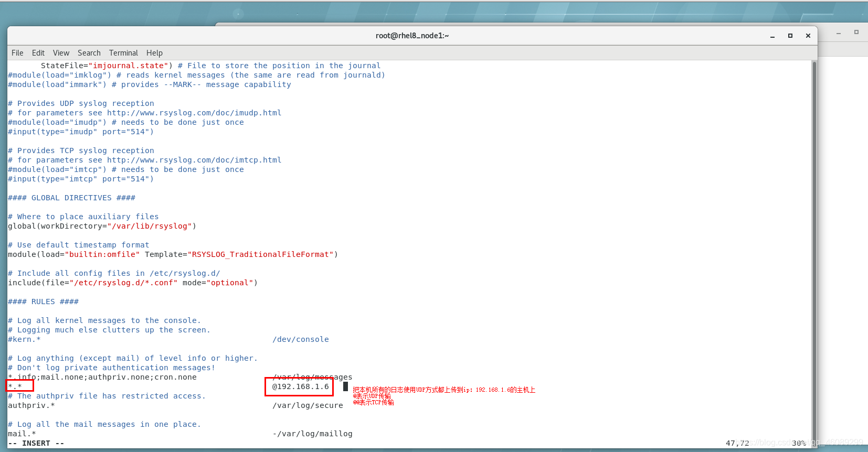
Task: Click "# The authpriv file has restricted access" comment
Action: [107, 396]
